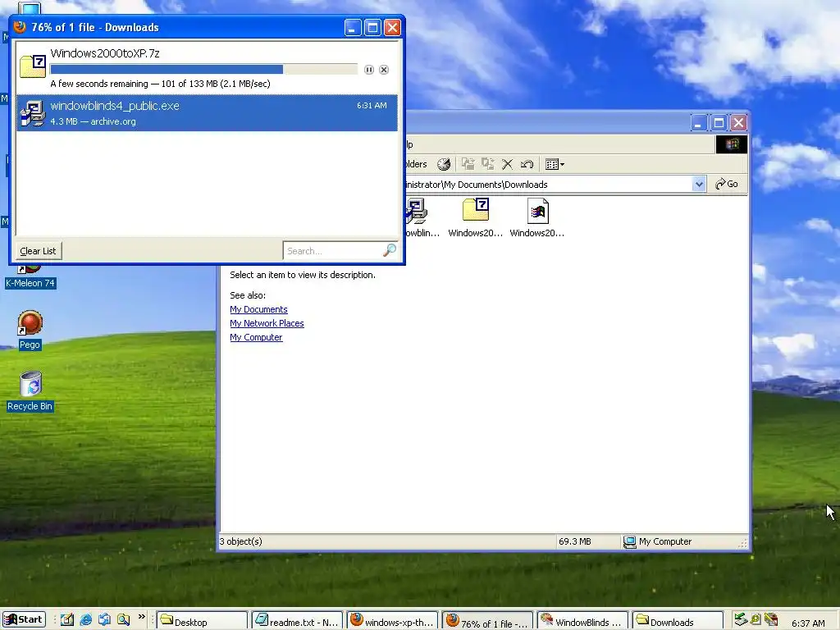The image size is (840, 630).
Task: Click '4.3 MB — archive.org' download detail
Action: (94, 121)
